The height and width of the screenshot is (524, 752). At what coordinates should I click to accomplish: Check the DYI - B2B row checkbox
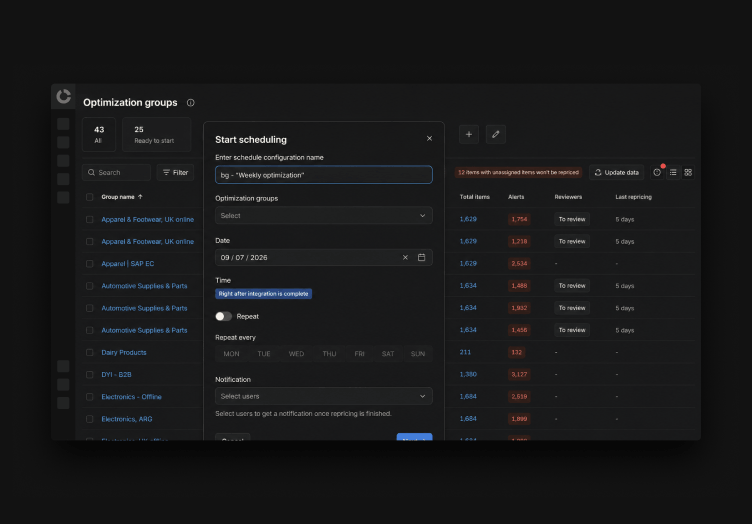tap(90, 374)
